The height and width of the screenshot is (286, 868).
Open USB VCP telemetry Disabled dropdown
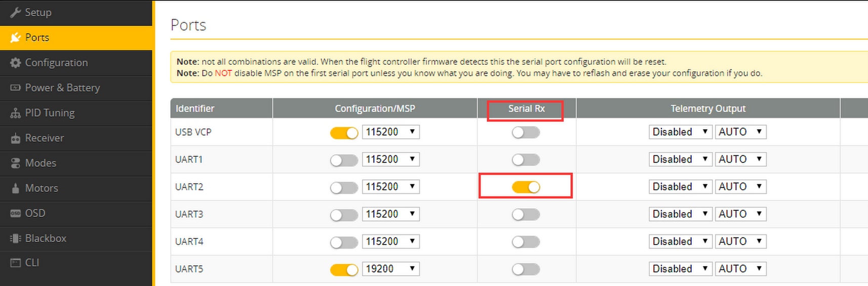pyautogui.click(x=680, y=132)
